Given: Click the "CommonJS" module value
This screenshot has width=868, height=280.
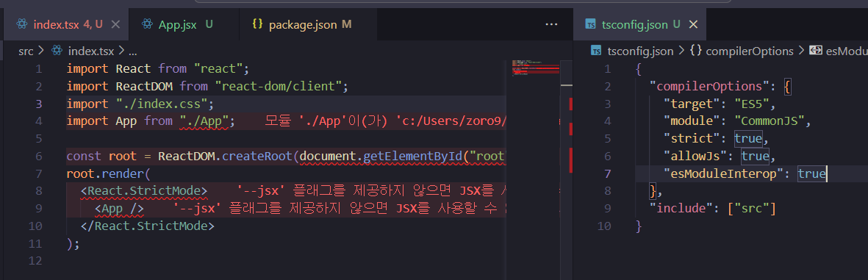Looking at the screenshot, I should tap(770, 121).
